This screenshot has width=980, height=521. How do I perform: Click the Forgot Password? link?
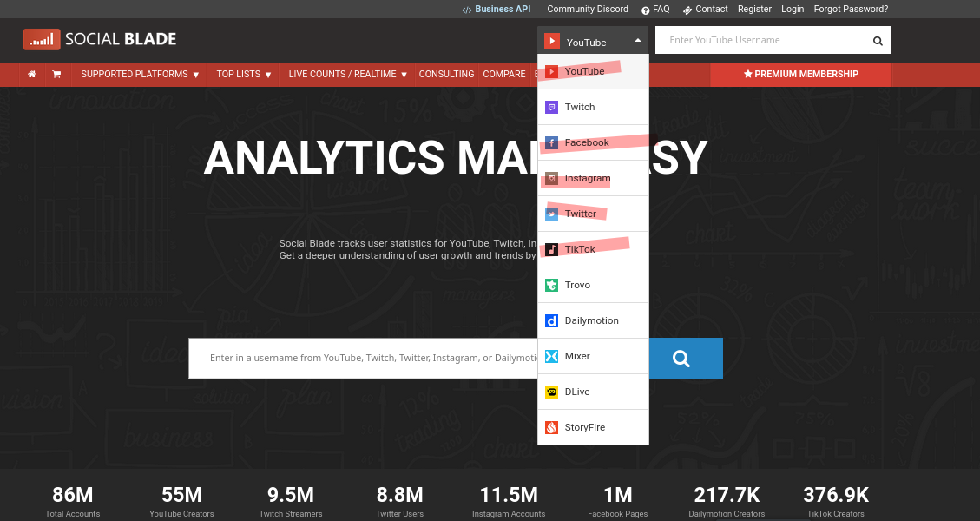[851, 10]
